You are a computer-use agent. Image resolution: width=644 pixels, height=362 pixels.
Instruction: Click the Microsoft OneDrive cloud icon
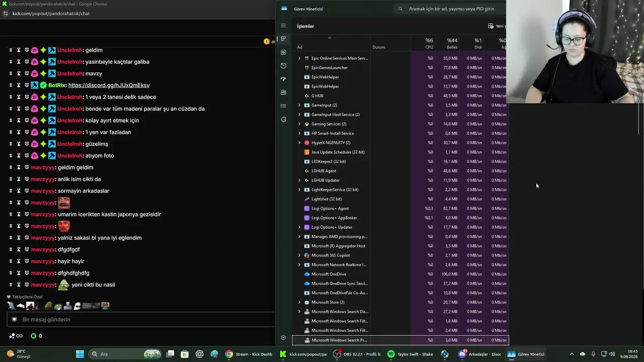pyautogui.click(x=307, y=274)
